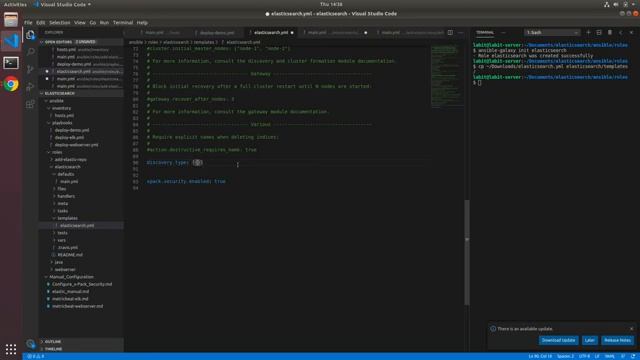Open the Extensions view in activity bar

tap(31, 104)
